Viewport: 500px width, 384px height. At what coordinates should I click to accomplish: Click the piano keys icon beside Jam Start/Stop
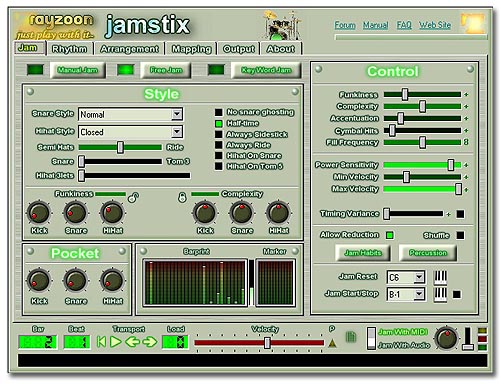[x=440, y=295]
